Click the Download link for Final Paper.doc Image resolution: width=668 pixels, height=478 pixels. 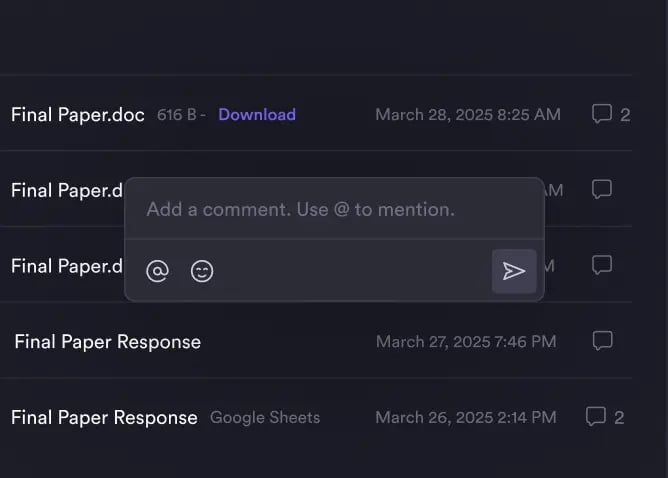coord(257,114)
